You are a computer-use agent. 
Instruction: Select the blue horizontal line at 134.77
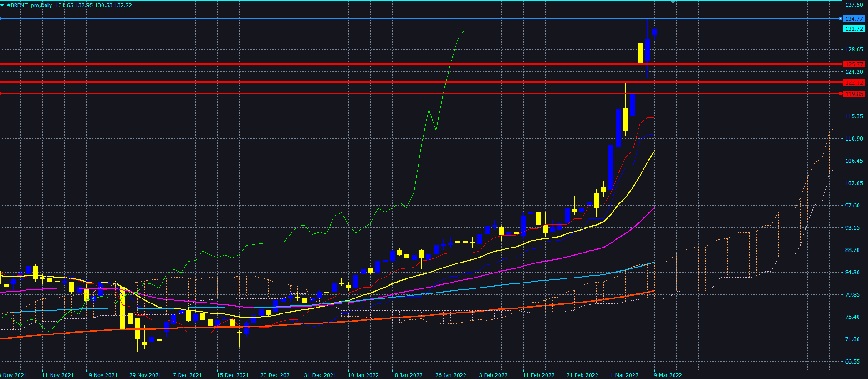click(x=421, y=19)
